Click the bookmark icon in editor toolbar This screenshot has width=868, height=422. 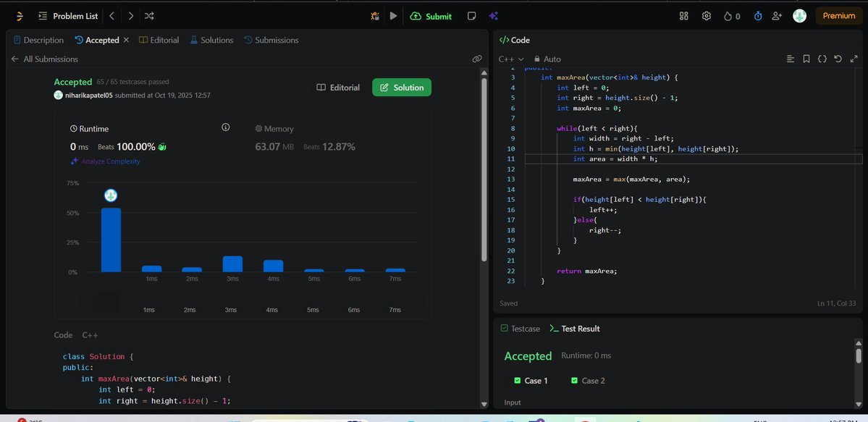[806, 59]
